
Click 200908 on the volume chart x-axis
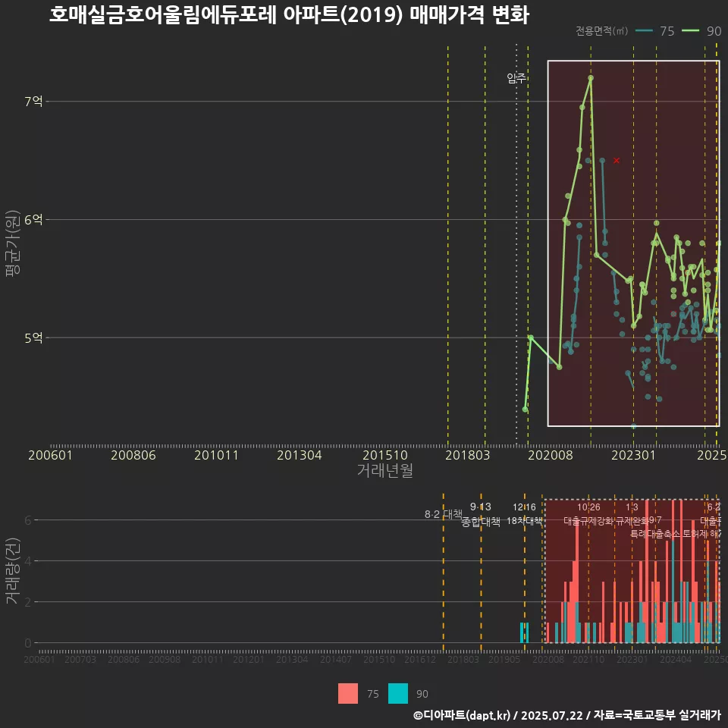point(165,659)
